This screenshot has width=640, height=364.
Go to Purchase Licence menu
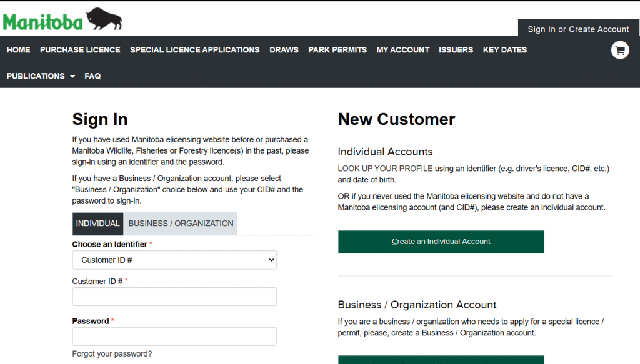[80, 50]
